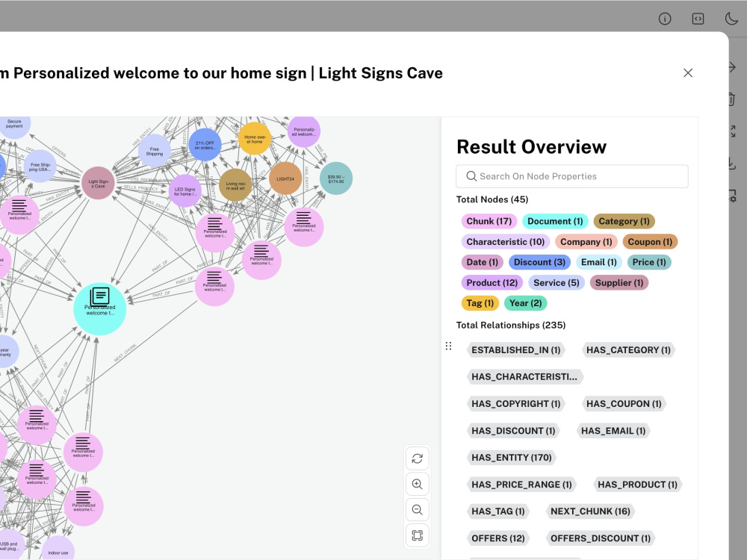
Task: Focus the Search On Node Properties field
Action: [572, 176]
